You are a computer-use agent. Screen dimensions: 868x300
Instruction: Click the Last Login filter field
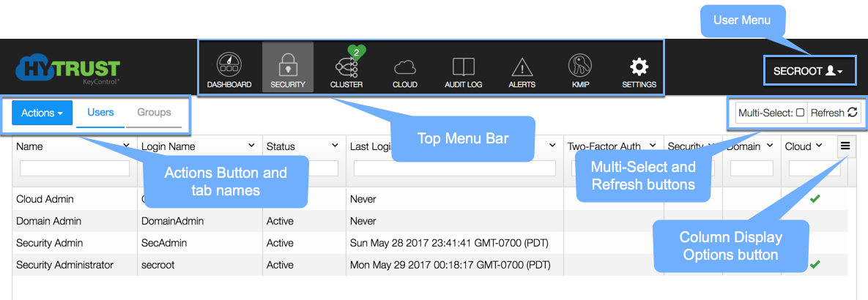(454, 168)
